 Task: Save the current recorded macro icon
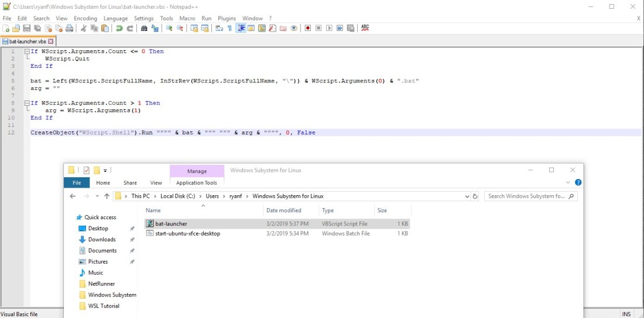[x=350, y=28]
